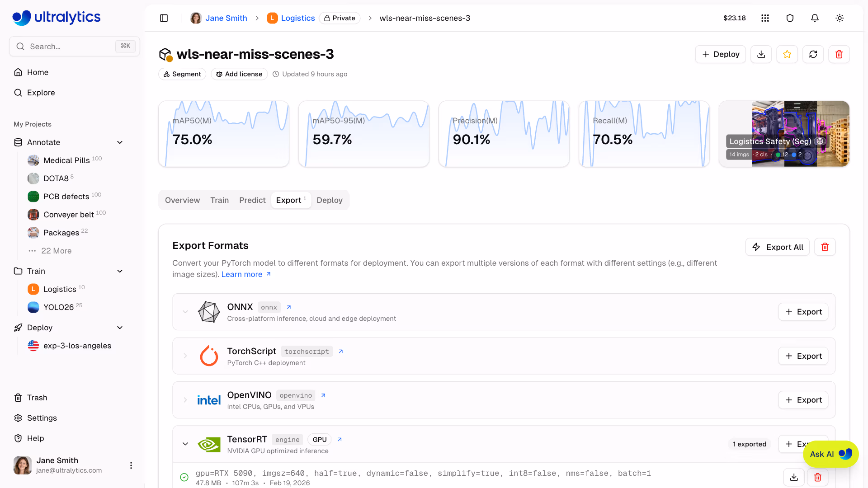Click the Deploy button in header
The height and width of the screenshot is (488, 868).
tap(720, 54)
